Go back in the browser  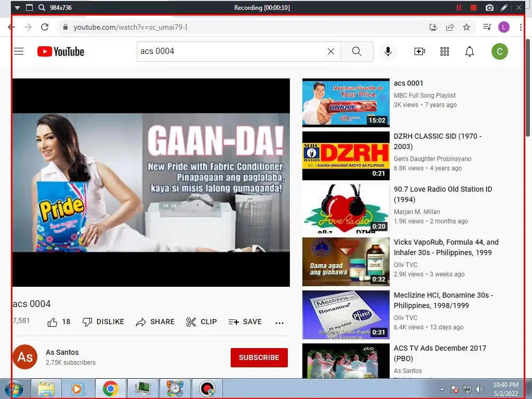pyautogui.click(x=11, y=27)
